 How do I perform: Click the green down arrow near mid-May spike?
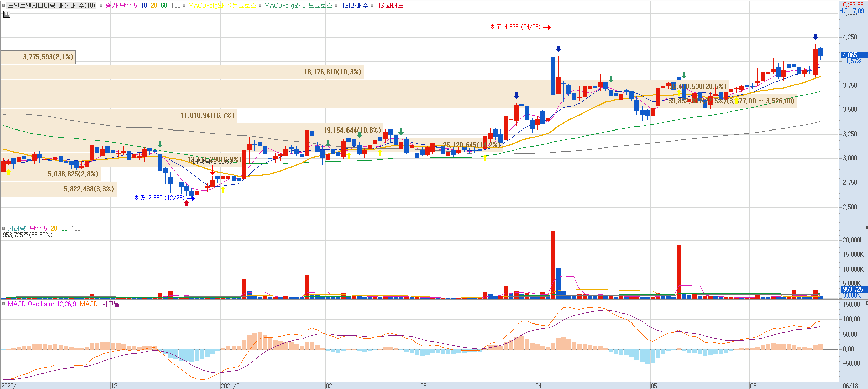(684, 76)
